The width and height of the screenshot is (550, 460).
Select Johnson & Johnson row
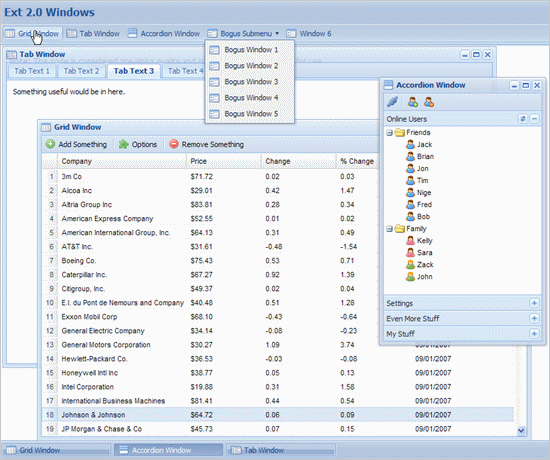pos(278,415)
